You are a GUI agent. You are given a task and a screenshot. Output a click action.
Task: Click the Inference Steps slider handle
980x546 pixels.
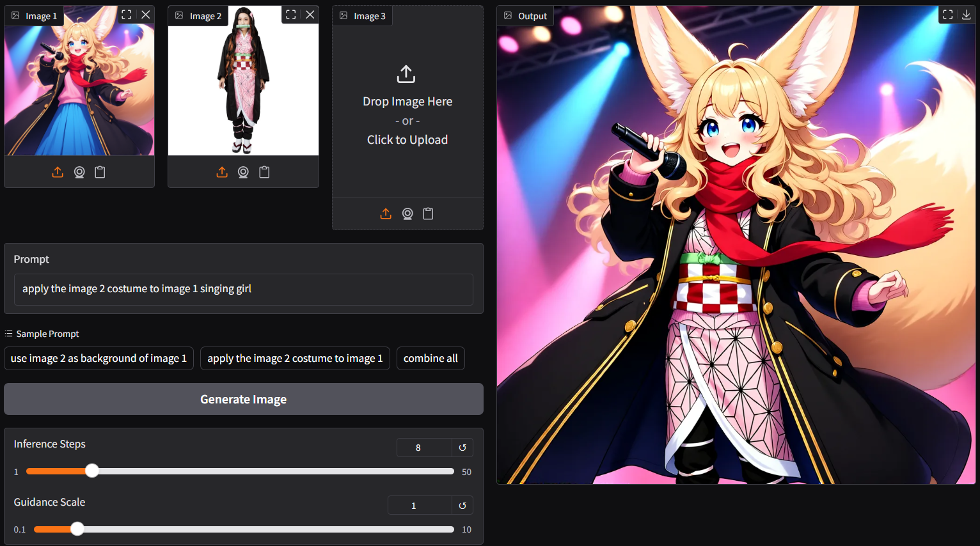tap(92, 471)
